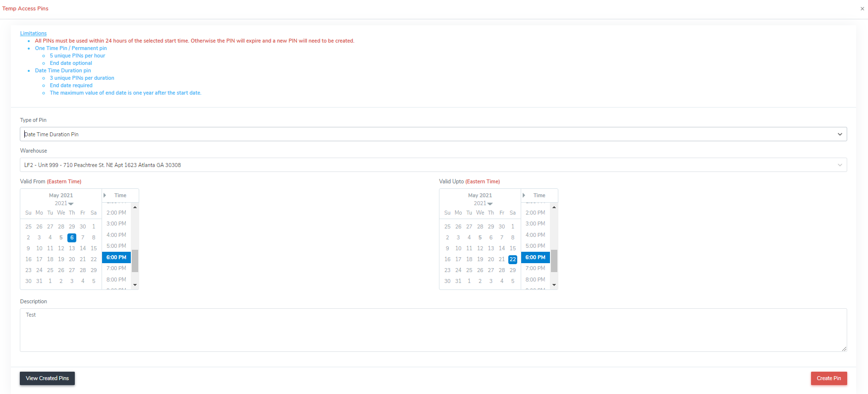This screenshot has height=394, width=868.
Task: Choose 4:00 PM in Valid Upto time list
Action: click(x=535, y=235)
